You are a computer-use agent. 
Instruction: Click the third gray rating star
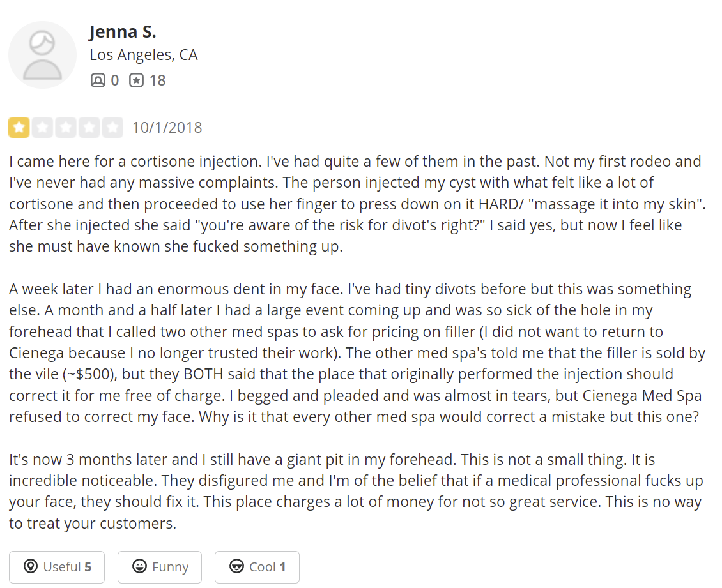tap(66, 128)
